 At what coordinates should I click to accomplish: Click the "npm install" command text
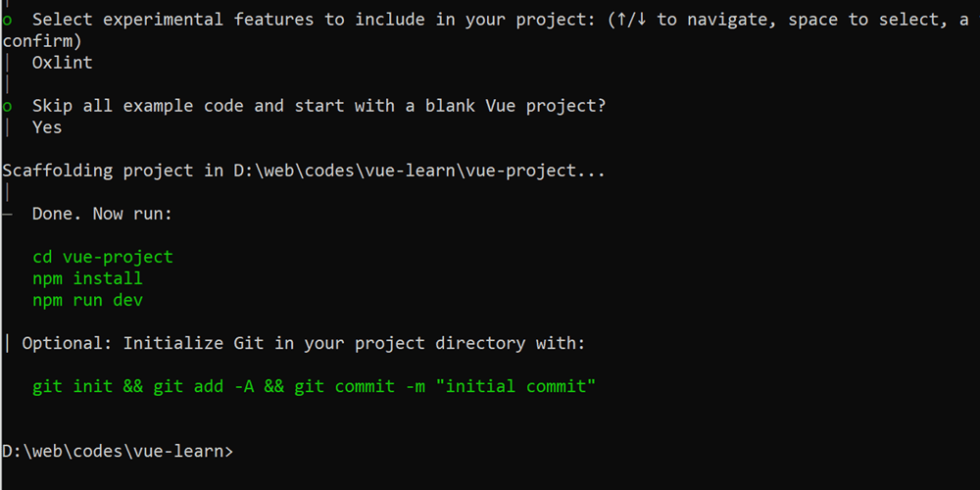click(x=87, y=278)
